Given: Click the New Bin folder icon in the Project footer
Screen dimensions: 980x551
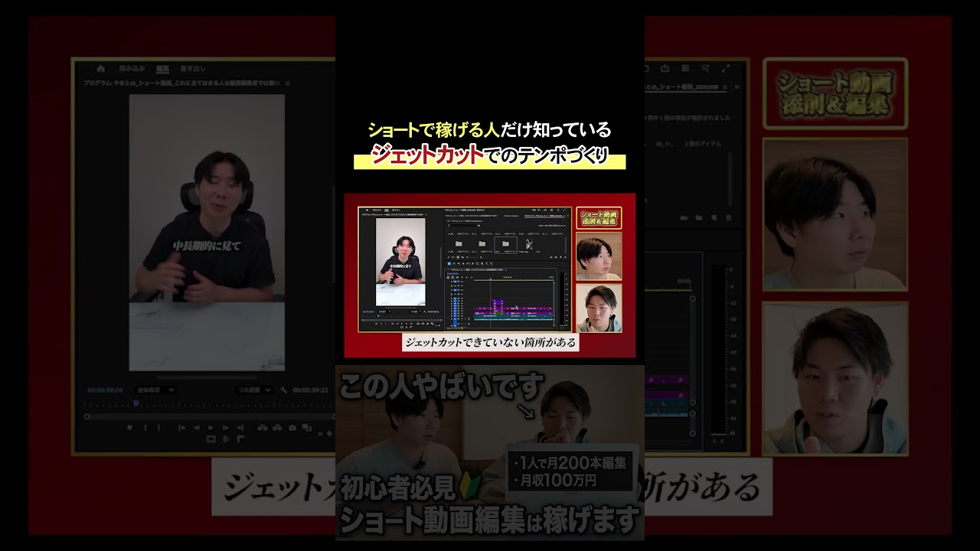Looking at the screenshot, I should 699,217.
